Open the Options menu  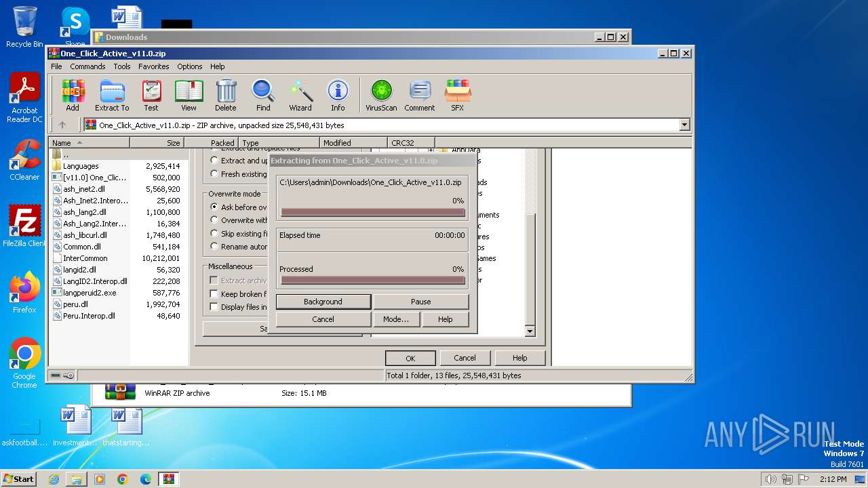coord(190,66)
